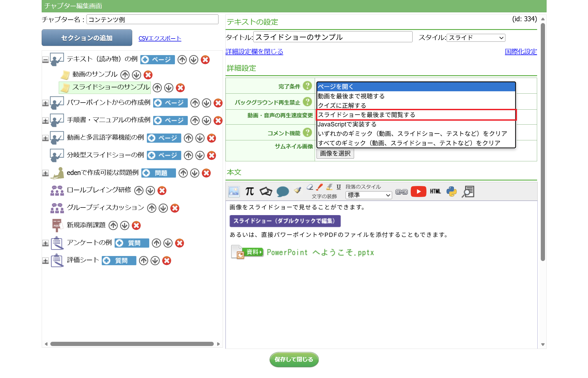Move edenで作成可能な問題例 section up
This screenshot has width=588, height=378.
[183, 173]
